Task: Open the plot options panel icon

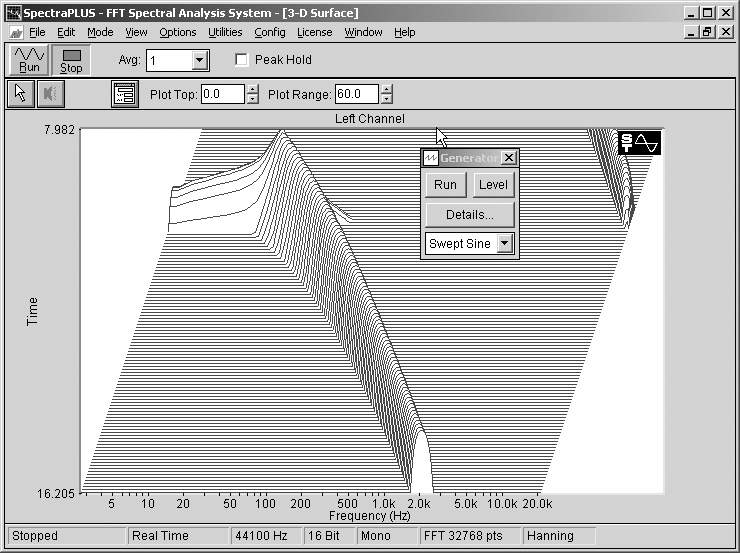Action: (x=125, y=94)
